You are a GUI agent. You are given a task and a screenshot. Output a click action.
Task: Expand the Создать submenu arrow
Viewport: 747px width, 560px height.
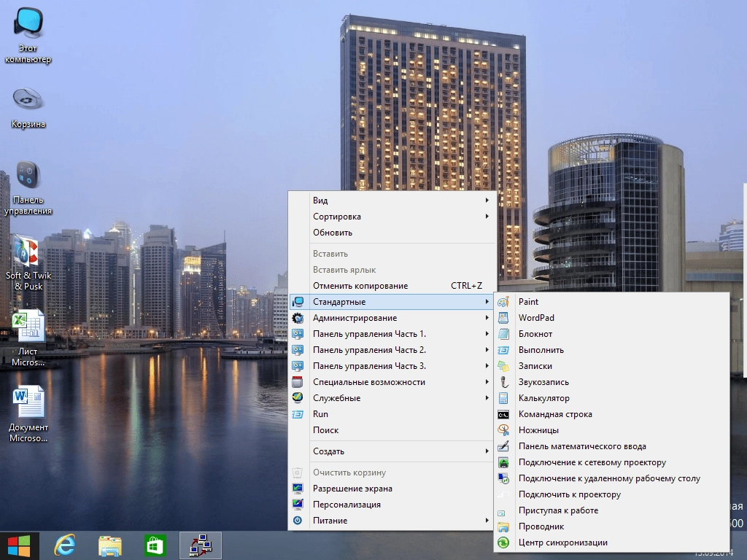[x=487, y=451]
